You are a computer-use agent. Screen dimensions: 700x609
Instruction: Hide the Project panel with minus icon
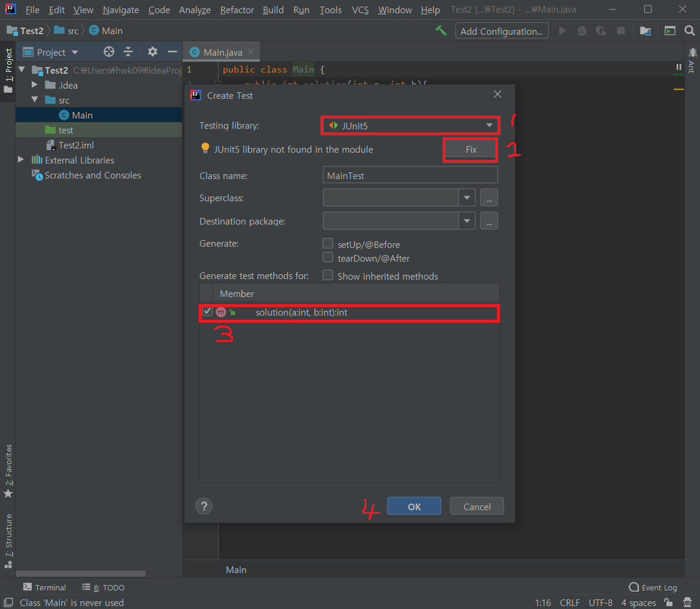click(x=172, y=51)
